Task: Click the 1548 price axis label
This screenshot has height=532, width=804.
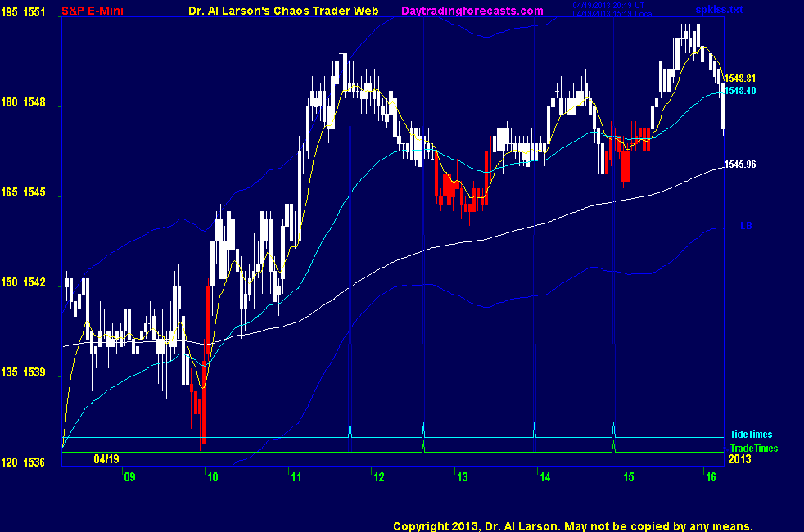Action: (34, 102)
